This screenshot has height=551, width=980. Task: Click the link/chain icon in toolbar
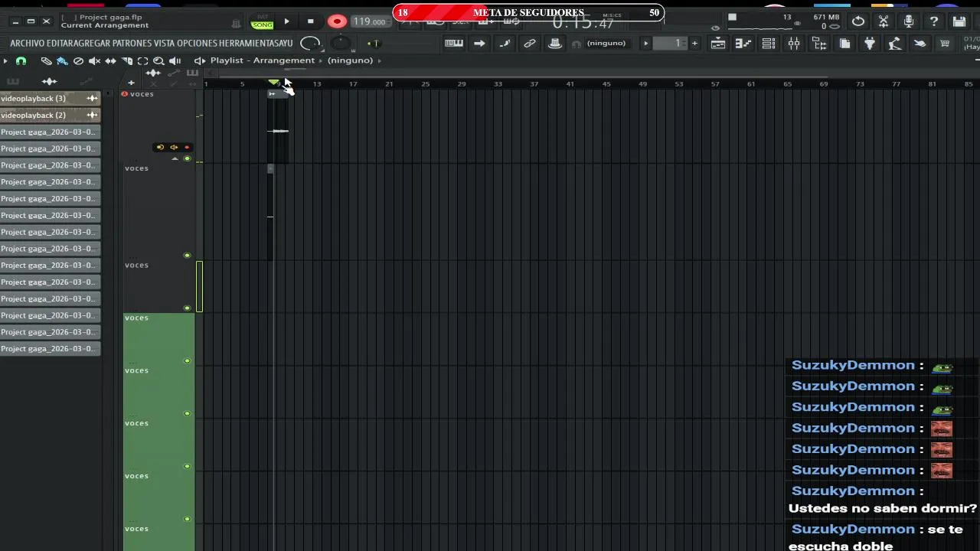(x=530, y=44)
